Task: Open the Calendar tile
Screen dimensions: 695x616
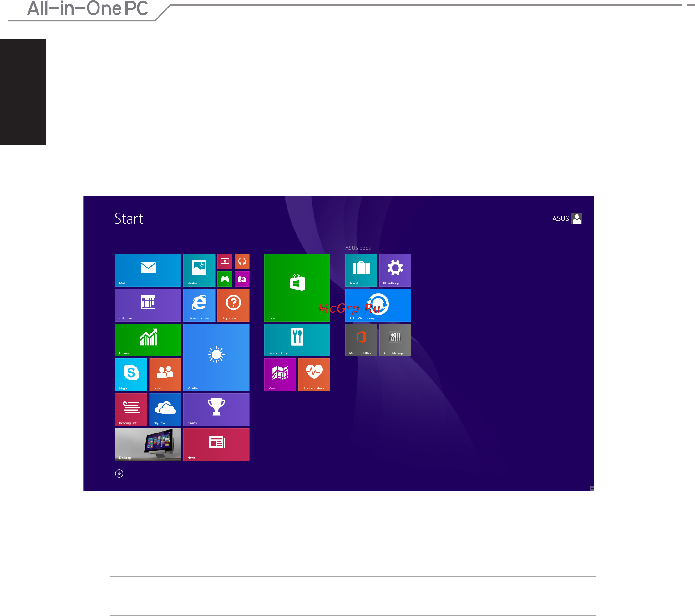Action: 148,305
